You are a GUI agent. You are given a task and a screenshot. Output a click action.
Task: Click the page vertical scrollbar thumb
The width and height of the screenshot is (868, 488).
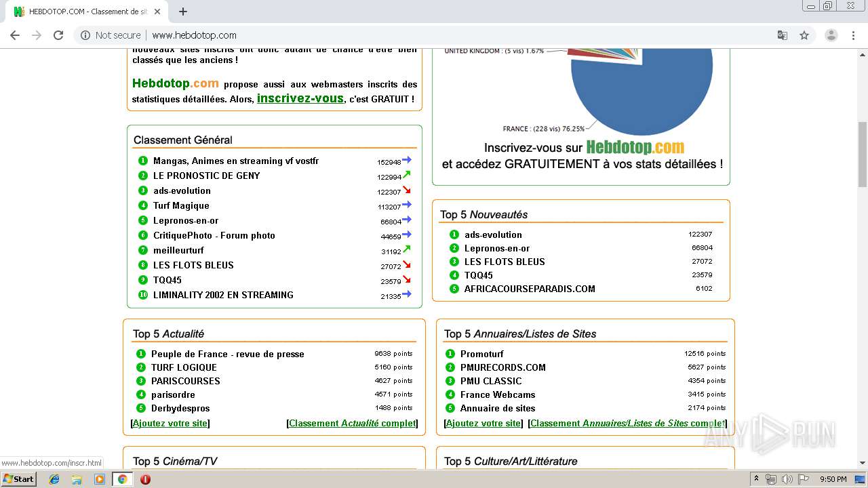click(862, 154)
